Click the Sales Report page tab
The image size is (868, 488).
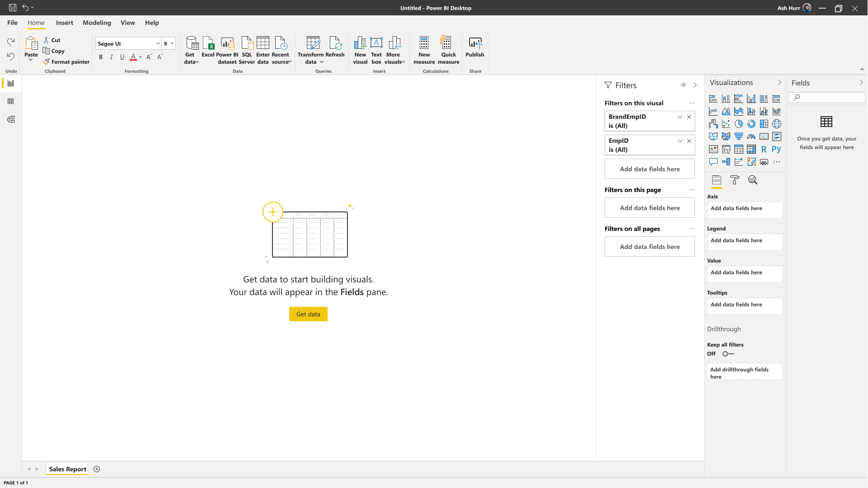67,469
